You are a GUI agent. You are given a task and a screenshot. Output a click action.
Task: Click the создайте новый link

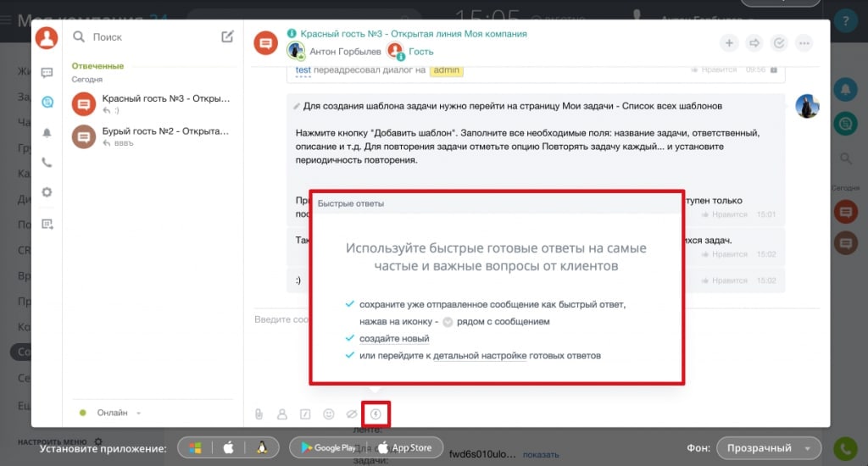[388, 339]
